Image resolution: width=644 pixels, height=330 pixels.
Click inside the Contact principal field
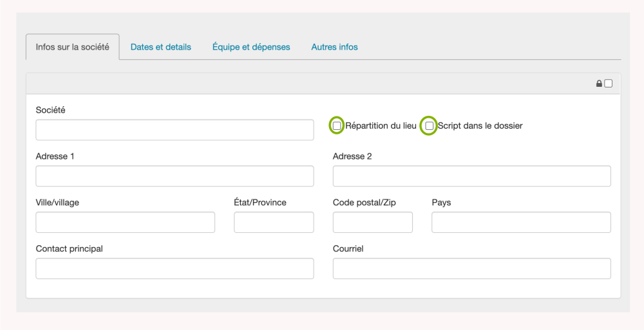tap(175, 269)
